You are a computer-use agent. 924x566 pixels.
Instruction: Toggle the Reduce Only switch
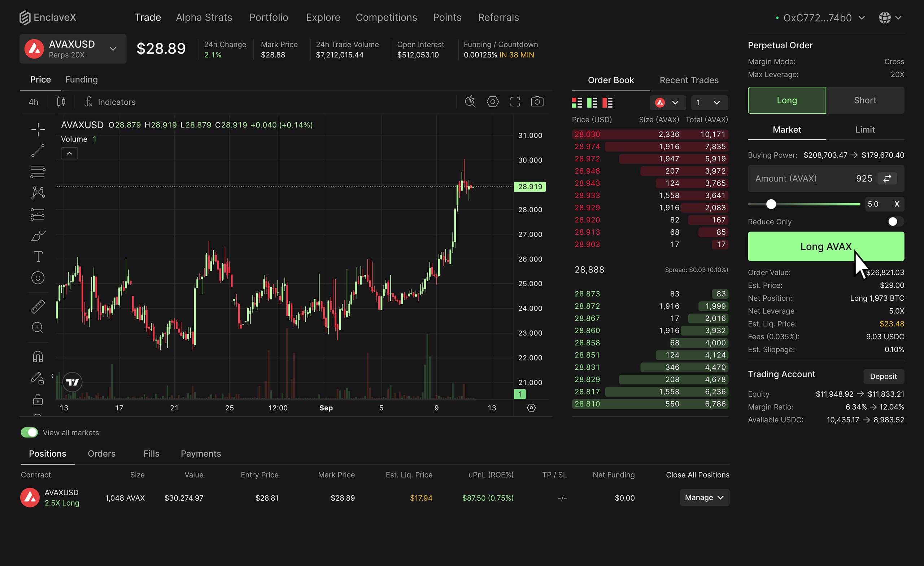(895, 222)
